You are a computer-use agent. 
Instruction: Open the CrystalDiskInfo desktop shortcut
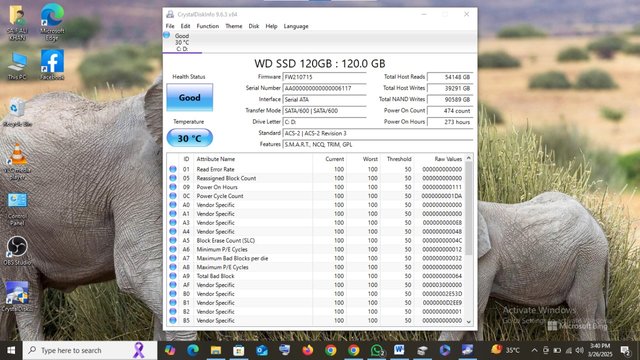click(x=17, y=296)
